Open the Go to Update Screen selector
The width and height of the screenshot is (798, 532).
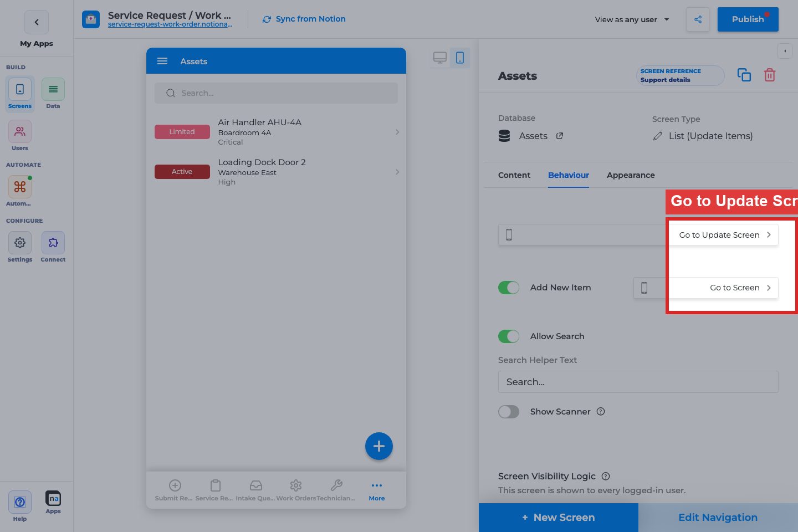point(638,235)
